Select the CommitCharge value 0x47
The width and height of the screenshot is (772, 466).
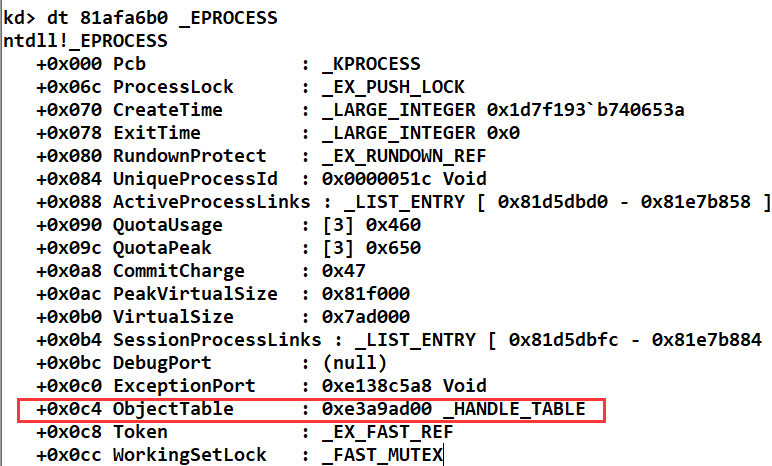click(344, 271)
